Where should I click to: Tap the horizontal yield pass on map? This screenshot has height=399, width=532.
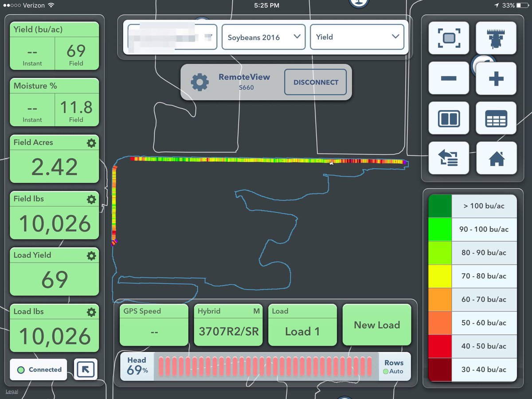[x=268, y=160]
